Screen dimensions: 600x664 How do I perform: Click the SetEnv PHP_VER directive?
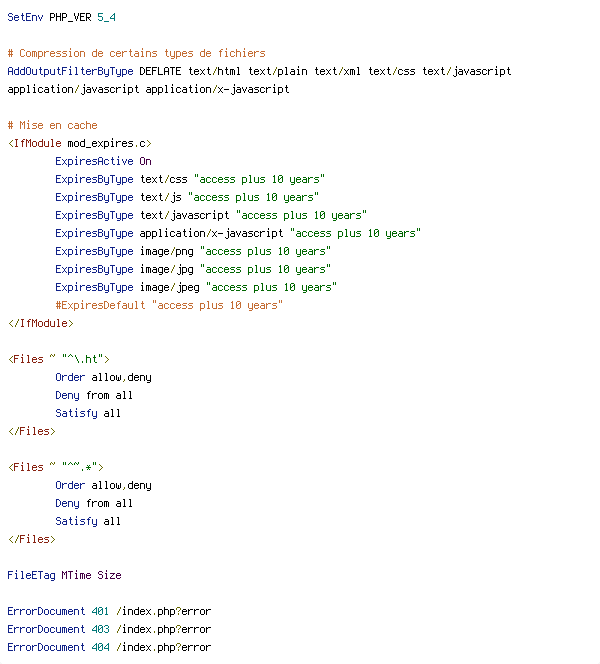tap(61, 17)
